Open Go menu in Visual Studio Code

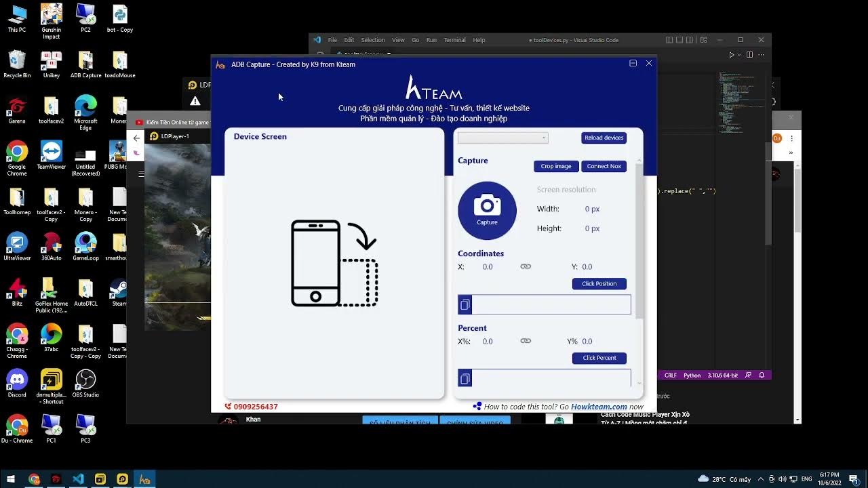[415, 40]
